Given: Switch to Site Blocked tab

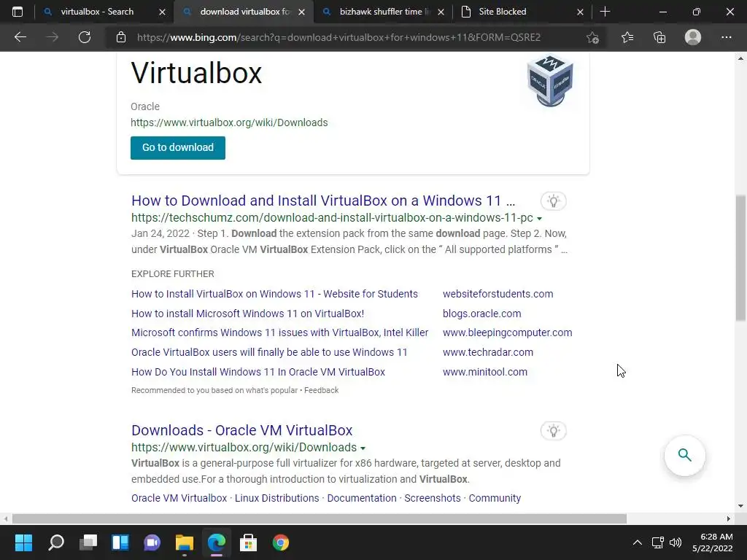Looking at the screenshot, I should (503, 12).
